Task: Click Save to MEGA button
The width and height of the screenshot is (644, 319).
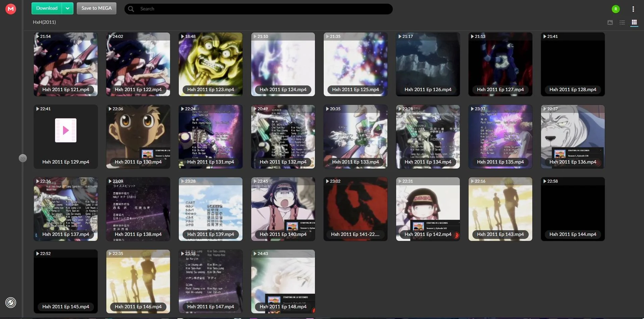Action: coord(97,8)
